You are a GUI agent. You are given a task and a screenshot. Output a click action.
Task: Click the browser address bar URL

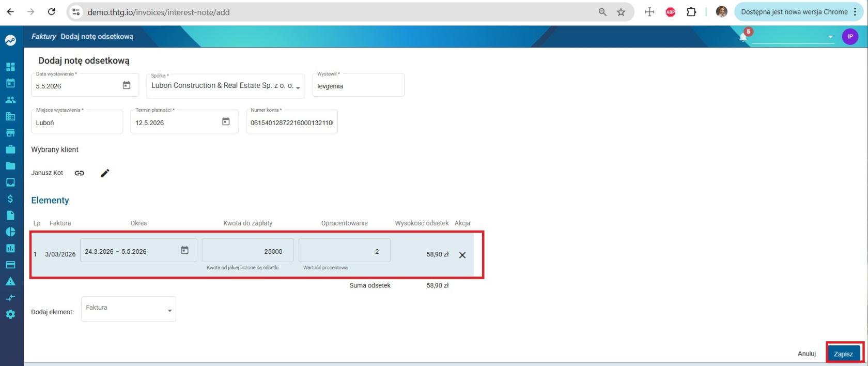point(159,12)
